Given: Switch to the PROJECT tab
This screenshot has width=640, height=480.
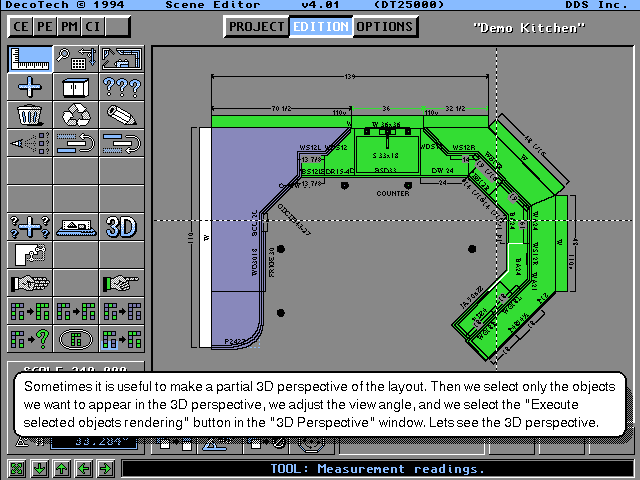Looking at the screenshot, I should (256, 27).
